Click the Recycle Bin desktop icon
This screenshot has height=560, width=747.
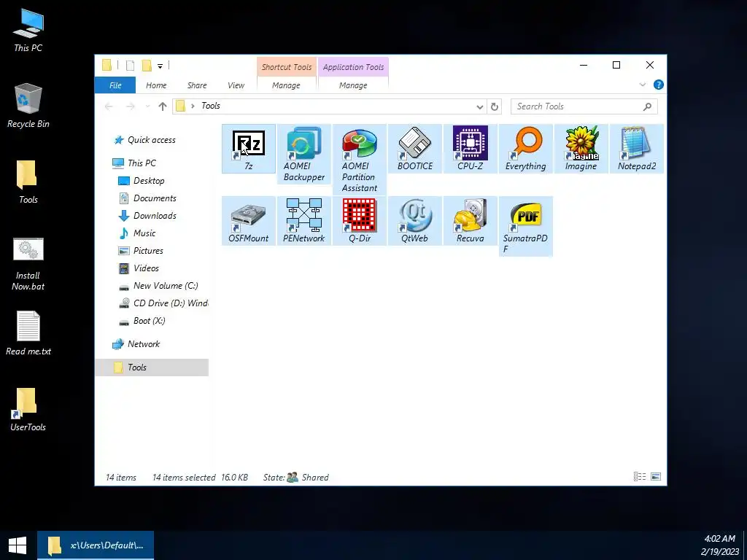(x=28, y=106)
